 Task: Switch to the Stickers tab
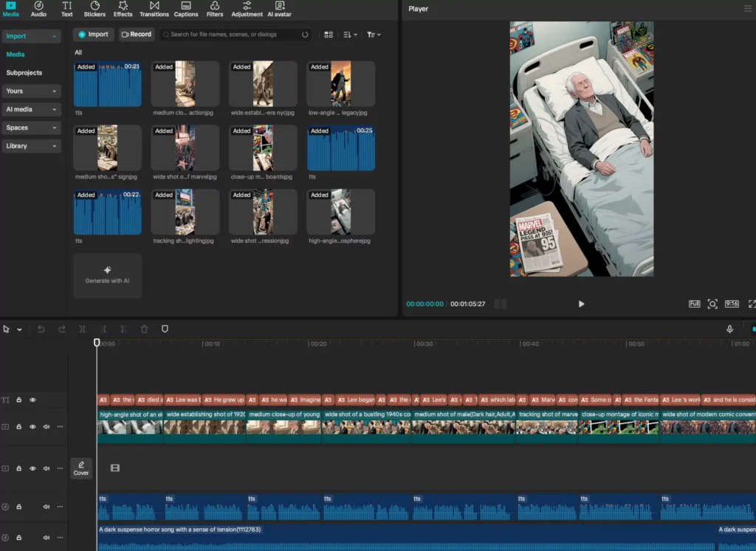click(94, 9)
